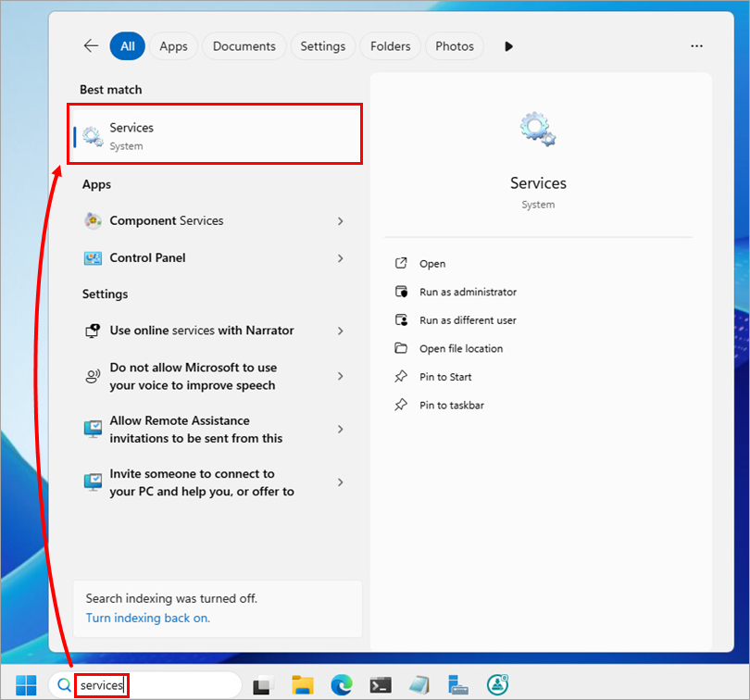Click the large Services gear icon

pyautogui.click(x=538, y=129)
